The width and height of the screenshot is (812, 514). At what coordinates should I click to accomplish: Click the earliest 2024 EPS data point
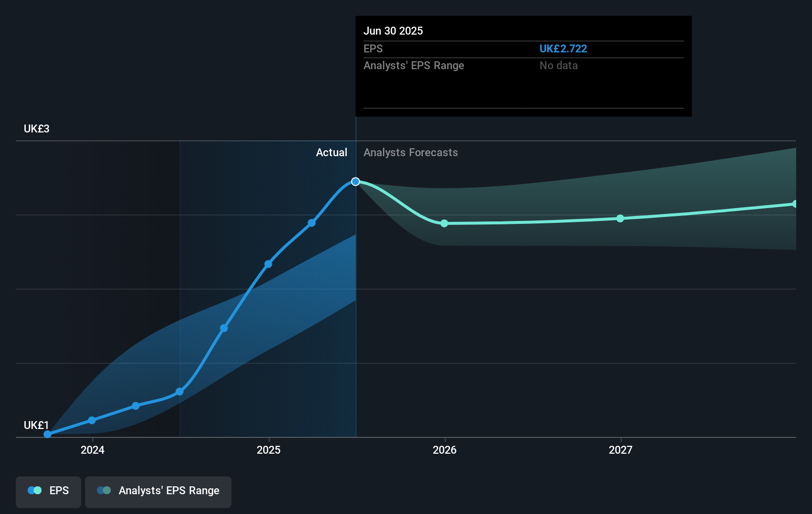[x=47, y=434]
